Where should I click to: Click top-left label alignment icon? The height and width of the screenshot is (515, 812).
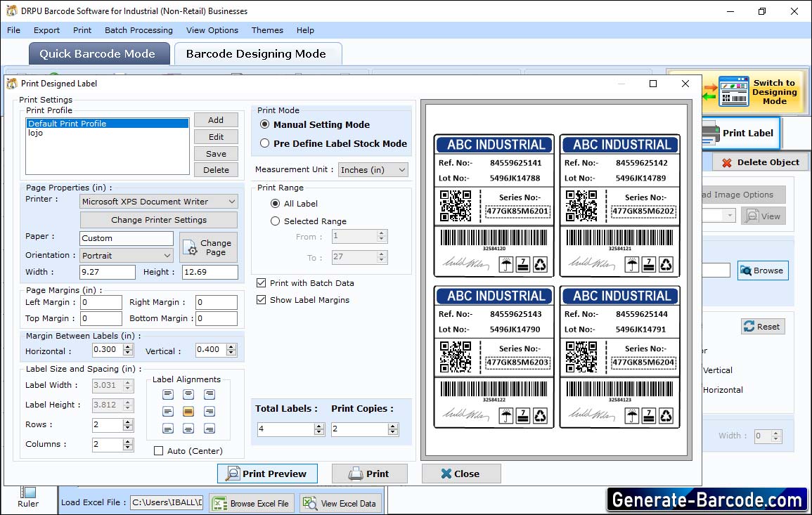(168, 394)
